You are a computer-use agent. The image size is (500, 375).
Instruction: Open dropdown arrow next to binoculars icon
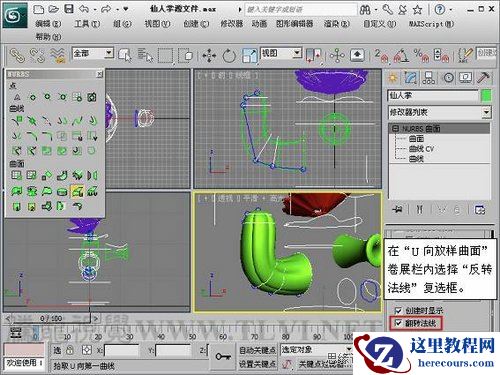click(x=376, y=10)
